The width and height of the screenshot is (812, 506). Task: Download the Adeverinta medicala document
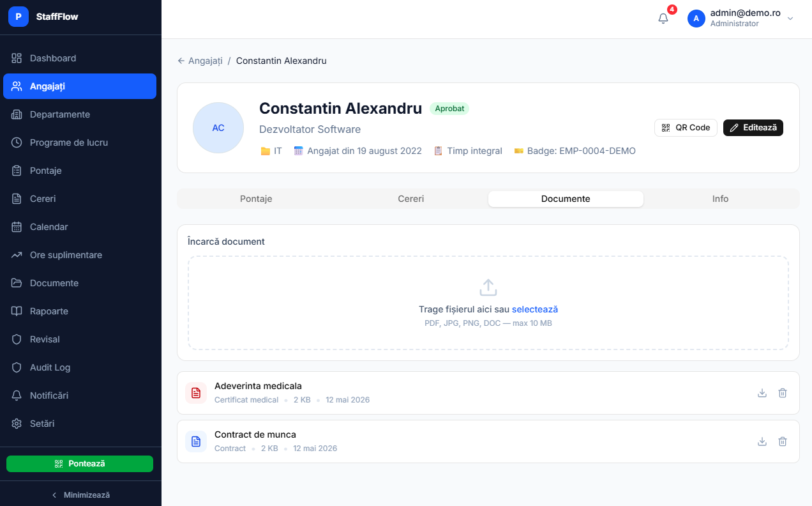coord(762,393)
